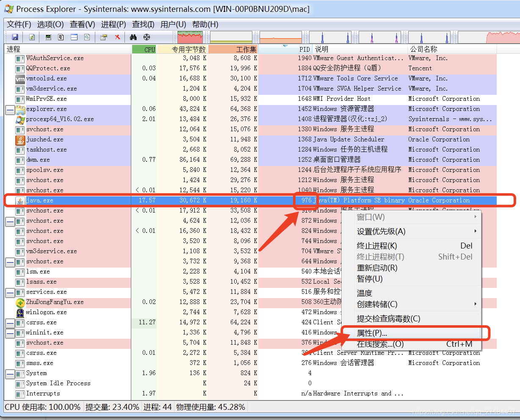Open the process Properties toolbar icon
The width and height of the screenshot is (520, 420).
click(104, 37)
